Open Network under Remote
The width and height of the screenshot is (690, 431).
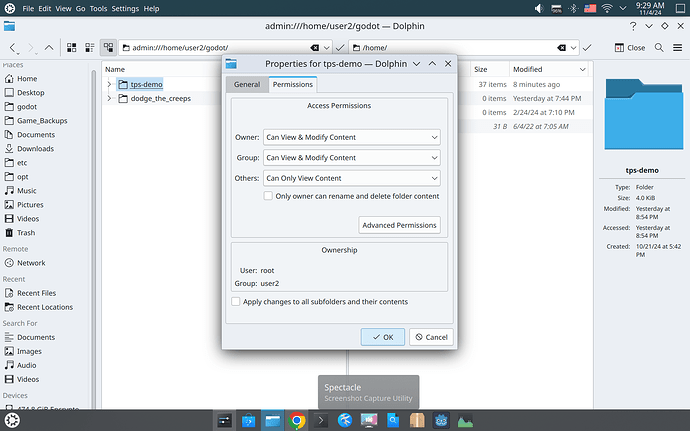(x=31, y=263)
